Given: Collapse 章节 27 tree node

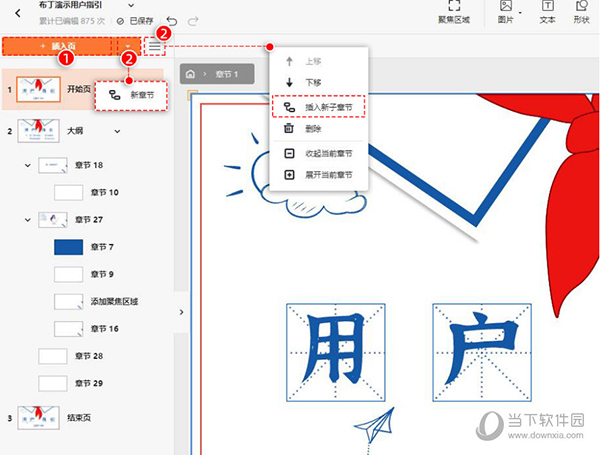Looking at the screenshot, I should [x=27, y=218].
